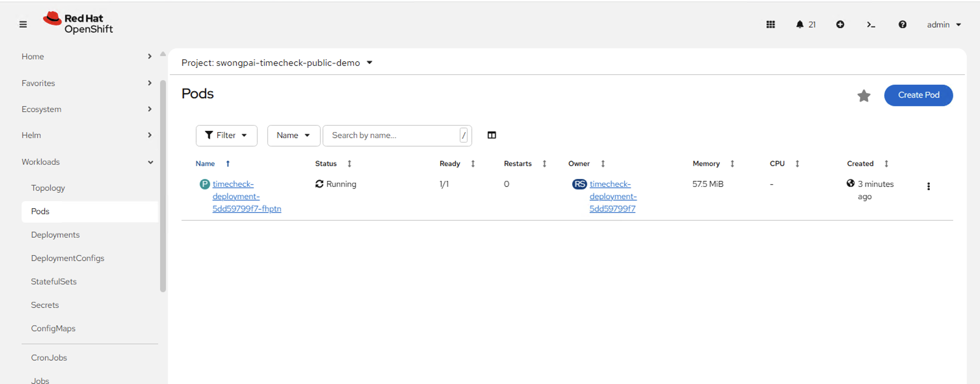Image resolution: width=980 pixels, height=384 pixels.
Task: Open kebab actions menu for timecheck pod
Action: 928,186
